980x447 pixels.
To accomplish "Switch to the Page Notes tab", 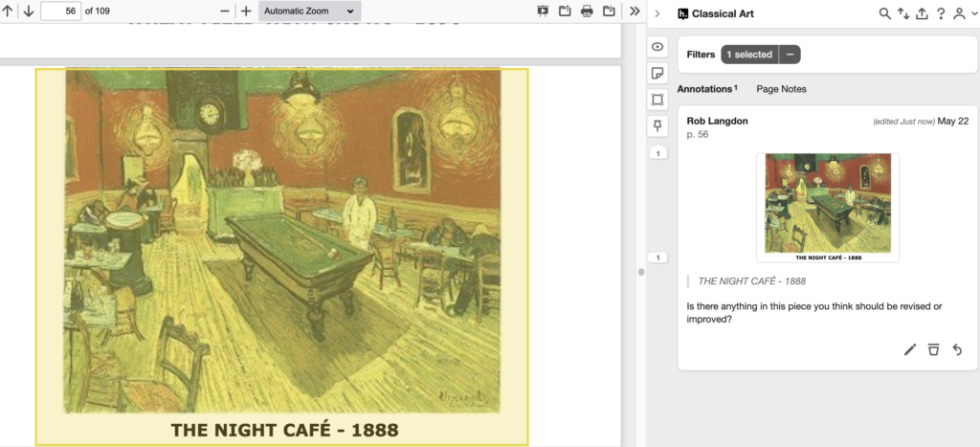I will [781, 89].
